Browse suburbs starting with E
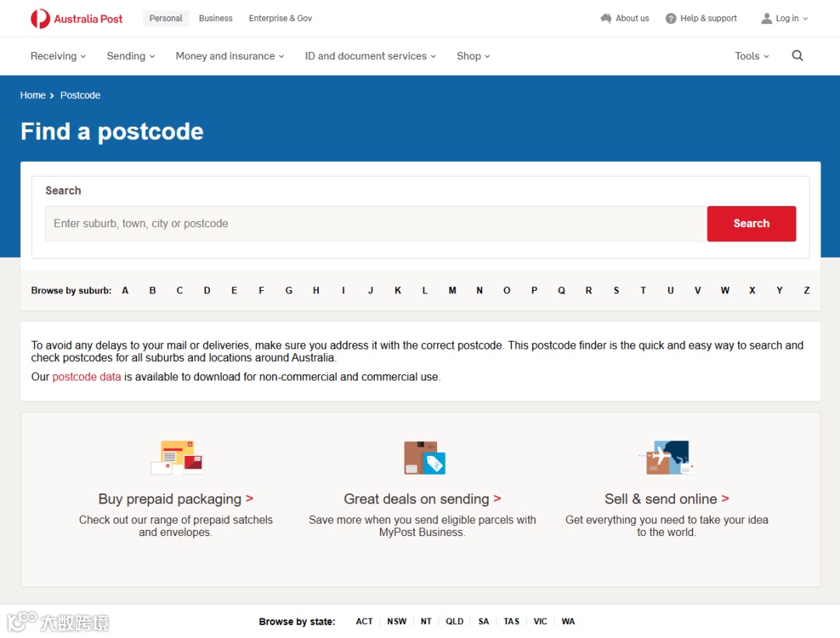The image size is (840, 638). click(234, 290)
